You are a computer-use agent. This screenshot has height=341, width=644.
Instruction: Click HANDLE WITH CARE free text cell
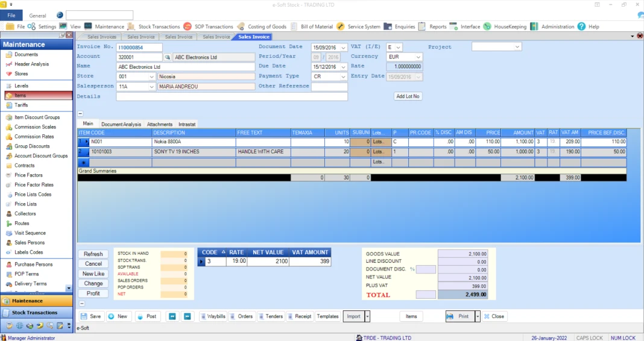point(264,152)
